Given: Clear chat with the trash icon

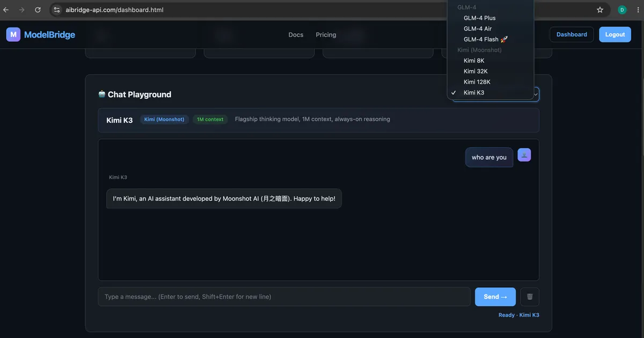Looking at the screenshot, I should 530,297.
